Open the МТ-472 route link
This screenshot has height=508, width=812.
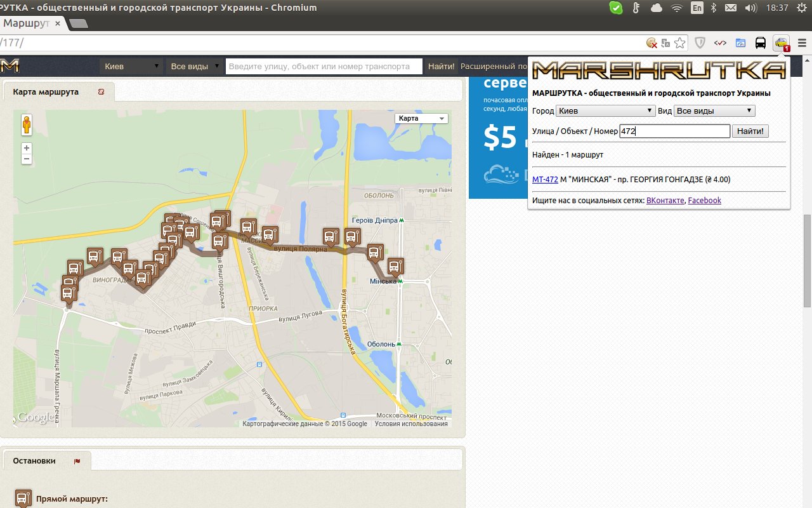[x=545, y=180]
